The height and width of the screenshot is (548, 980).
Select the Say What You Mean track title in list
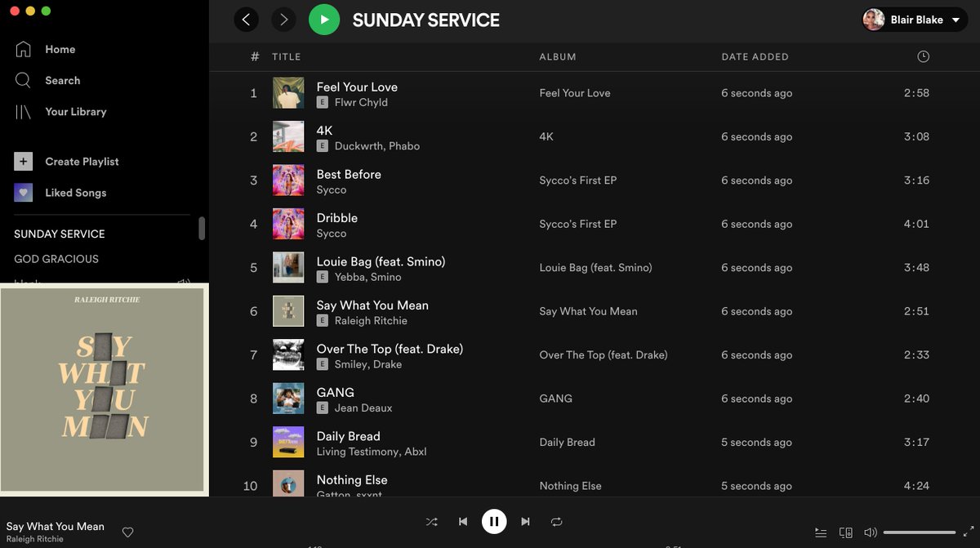[x=372, y=305]
